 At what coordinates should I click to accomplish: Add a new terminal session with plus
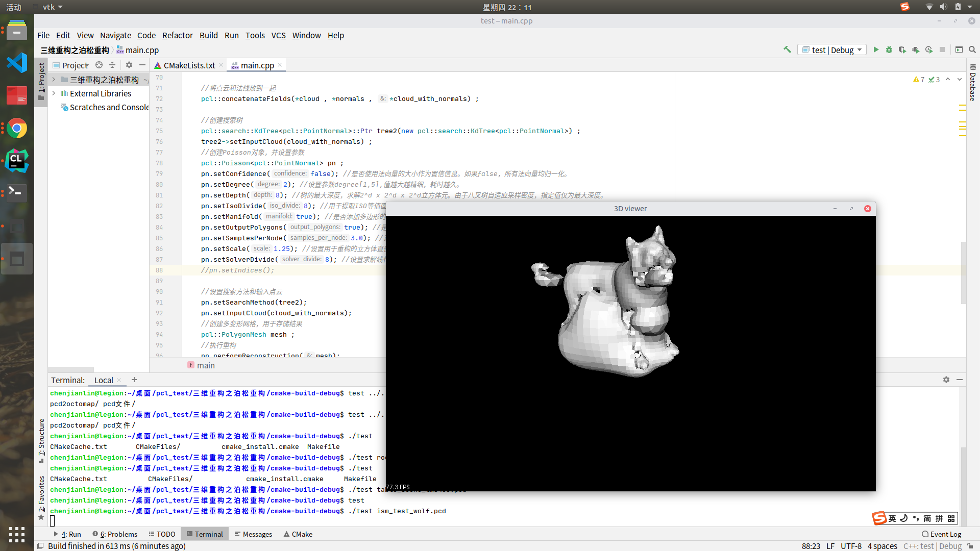pos(134,380)
